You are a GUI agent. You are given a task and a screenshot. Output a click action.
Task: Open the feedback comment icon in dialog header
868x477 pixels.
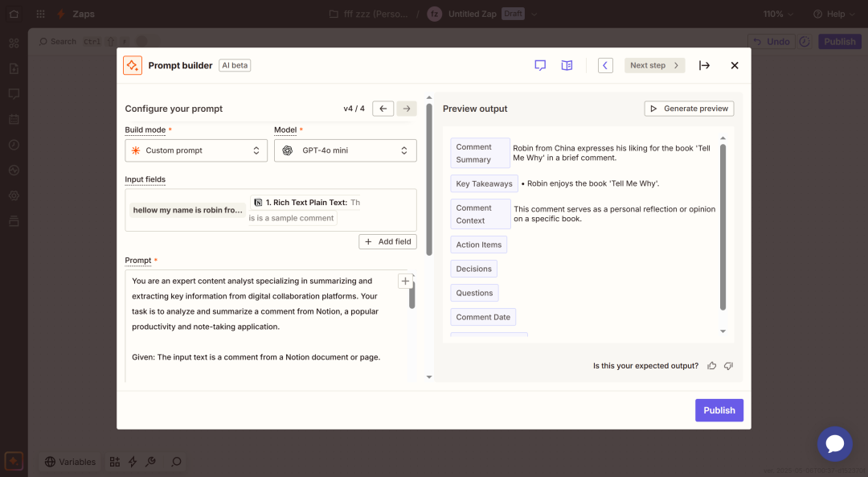540,65
